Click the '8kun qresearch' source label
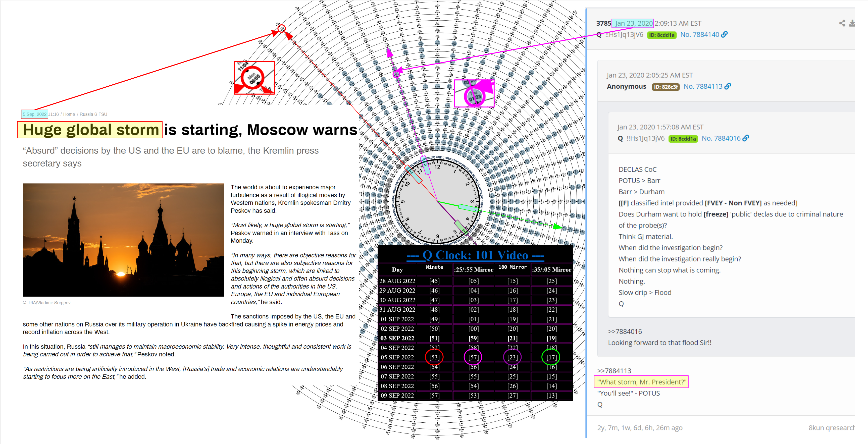Screen dimensions: 868x444 pos(832,428)
